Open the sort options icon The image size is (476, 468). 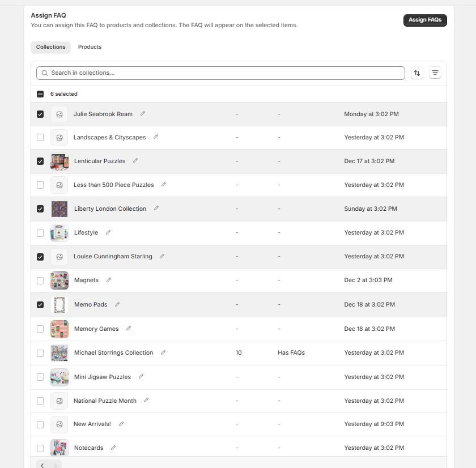coord(417,73)
